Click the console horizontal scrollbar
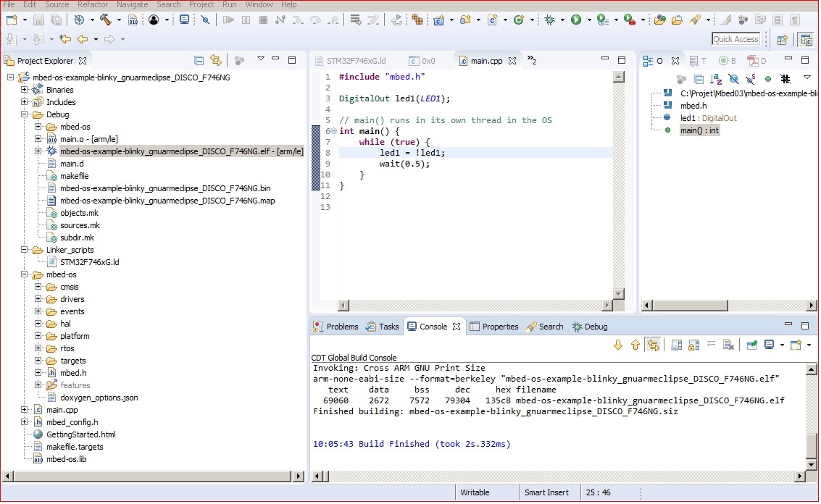Viewport: 821px width, 504px height. pos(558,476)
